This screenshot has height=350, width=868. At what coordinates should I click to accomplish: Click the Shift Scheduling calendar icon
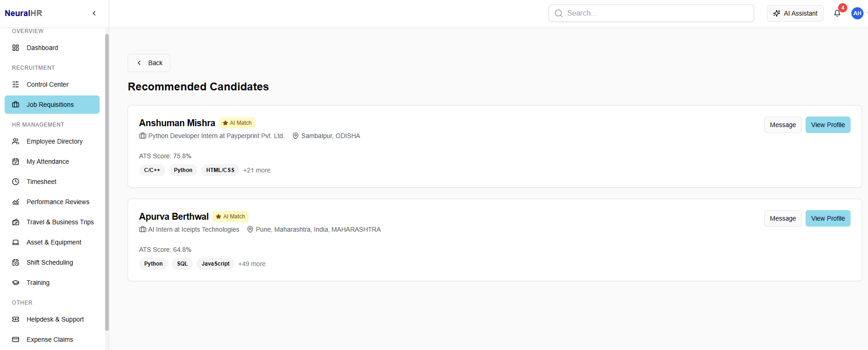point(16,262)
